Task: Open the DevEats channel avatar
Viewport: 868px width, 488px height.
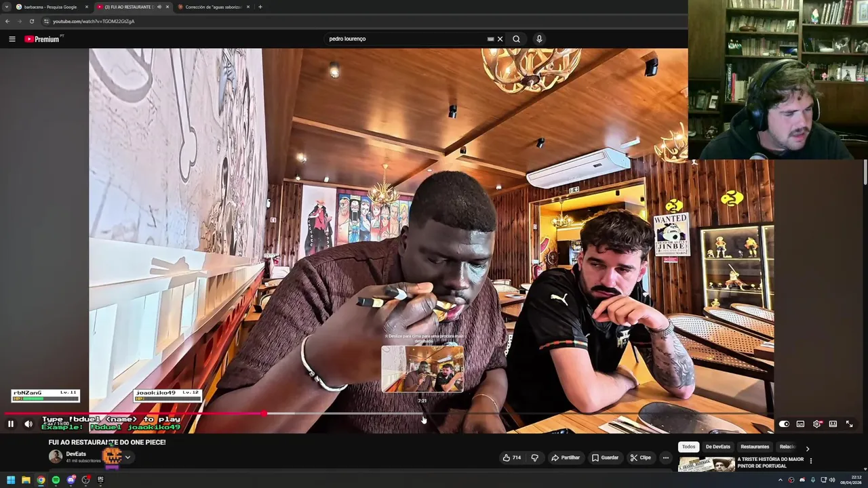Action: (x=56, y=457)
